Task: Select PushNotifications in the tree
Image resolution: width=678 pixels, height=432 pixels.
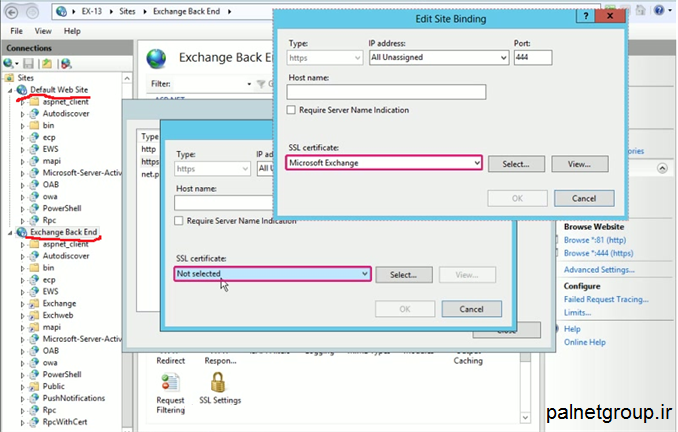Action: (74, 398)
